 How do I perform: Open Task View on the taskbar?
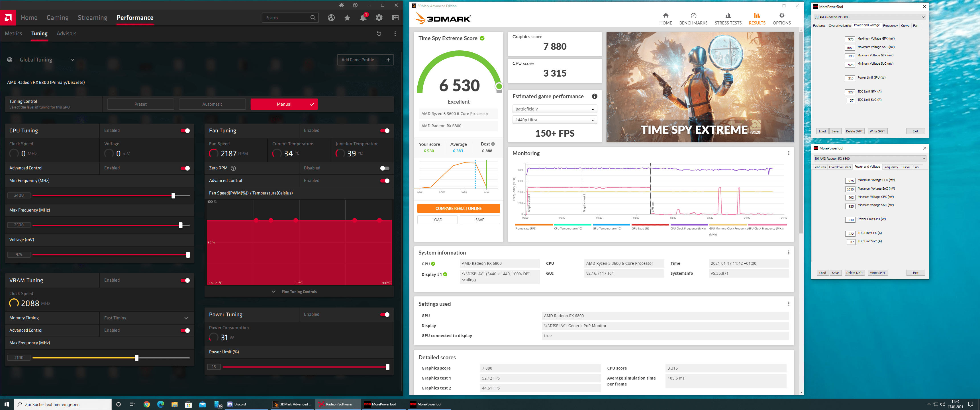coord(132,404)
